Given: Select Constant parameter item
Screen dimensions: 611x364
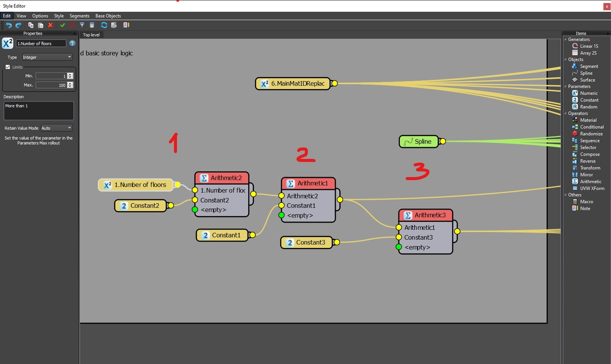Looking at the screenshot, I should pyautogui.click(x=585, y=100).
